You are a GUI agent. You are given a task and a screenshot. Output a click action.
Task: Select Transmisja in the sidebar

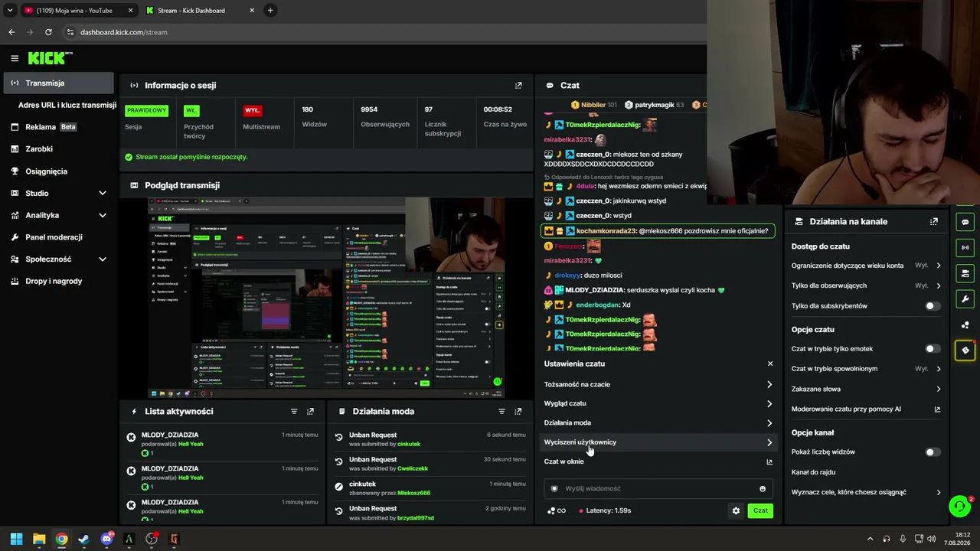(x=59, y=83)
